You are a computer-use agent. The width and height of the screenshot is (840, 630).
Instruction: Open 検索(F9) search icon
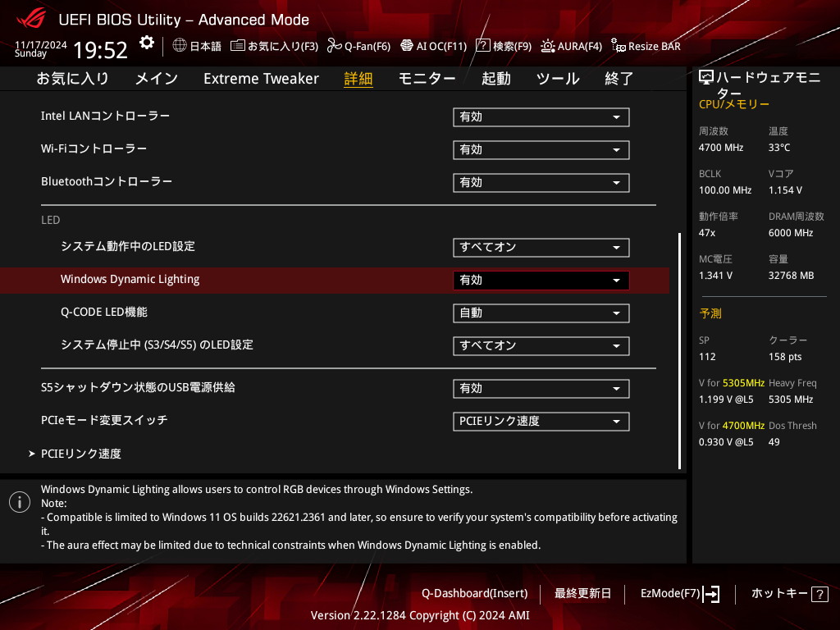[x=482, y=46]
